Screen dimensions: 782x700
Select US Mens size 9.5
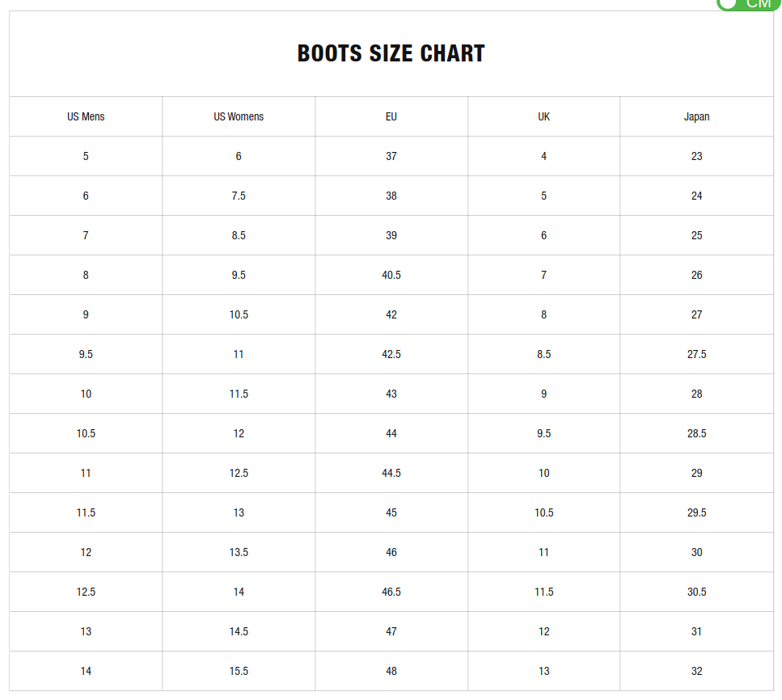click(x=85, y=354)
